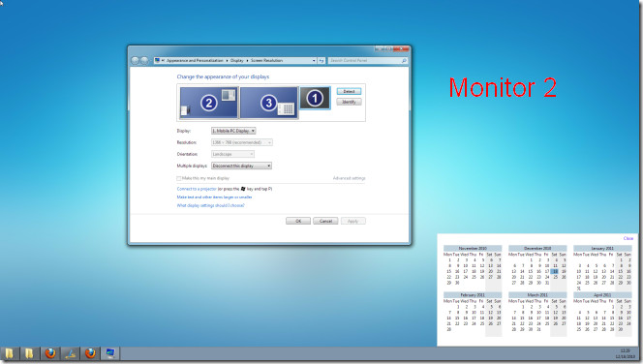Expand the address bar history dropdown arrow
This screenshot has height=364, width=643.
coord(314,60)
